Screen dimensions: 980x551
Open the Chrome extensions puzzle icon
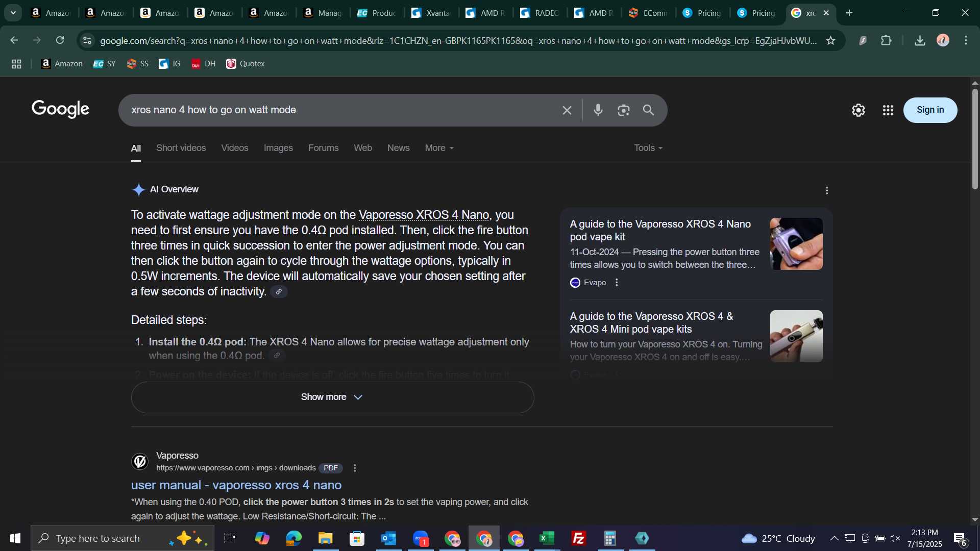(x=887, y=40)
